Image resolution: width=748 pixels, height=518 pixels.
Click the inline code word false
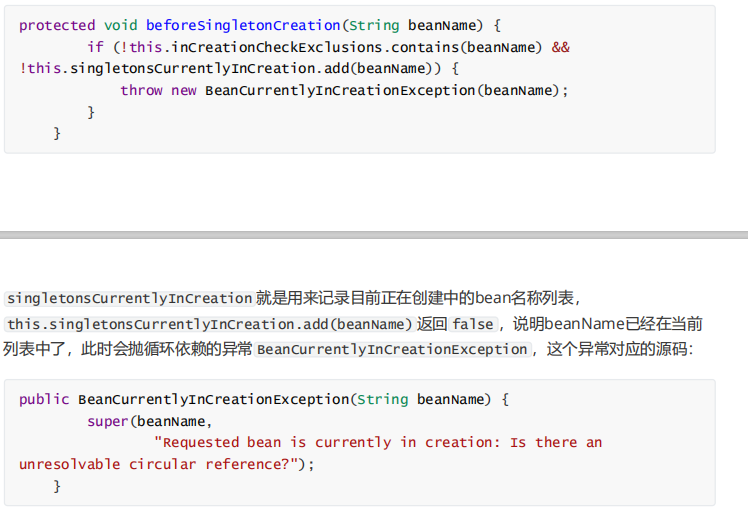coord(473,324)
